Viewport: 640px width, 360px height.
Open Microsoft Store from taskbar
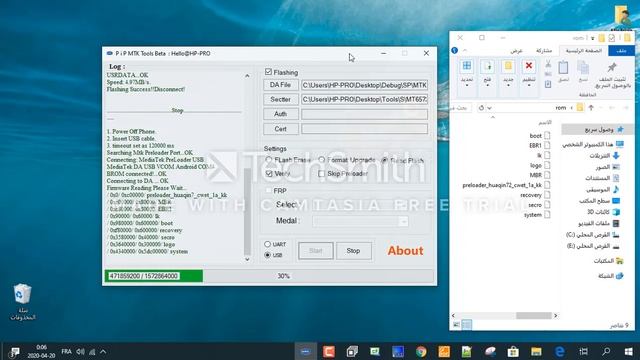(x=513, y=351)
